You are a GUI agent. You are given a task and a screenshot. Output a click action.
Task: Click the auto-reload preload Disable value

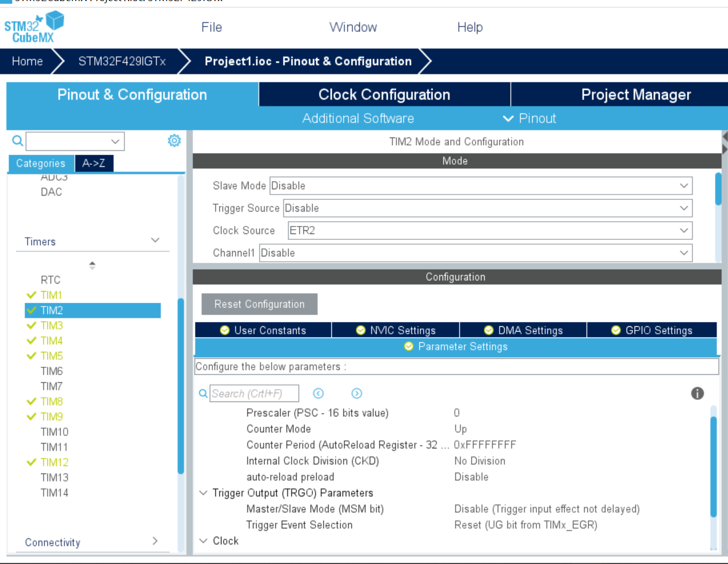[x=471, y=477]
